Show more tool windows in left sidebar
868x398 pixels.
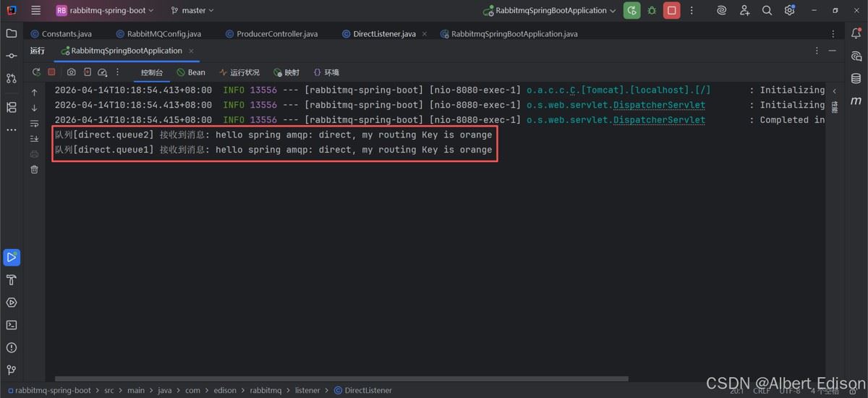pos(11,130)
